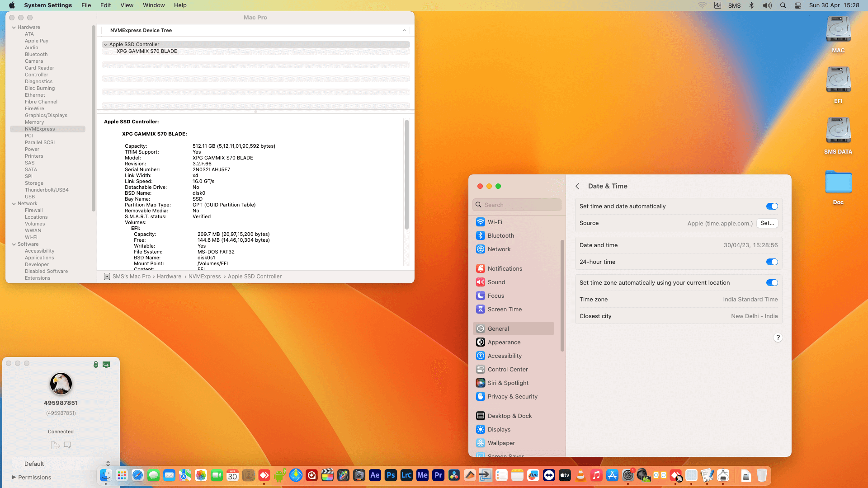The image size is (868, 488).
Task: Open Control Center in the menu bar
Action: [798, 5]
